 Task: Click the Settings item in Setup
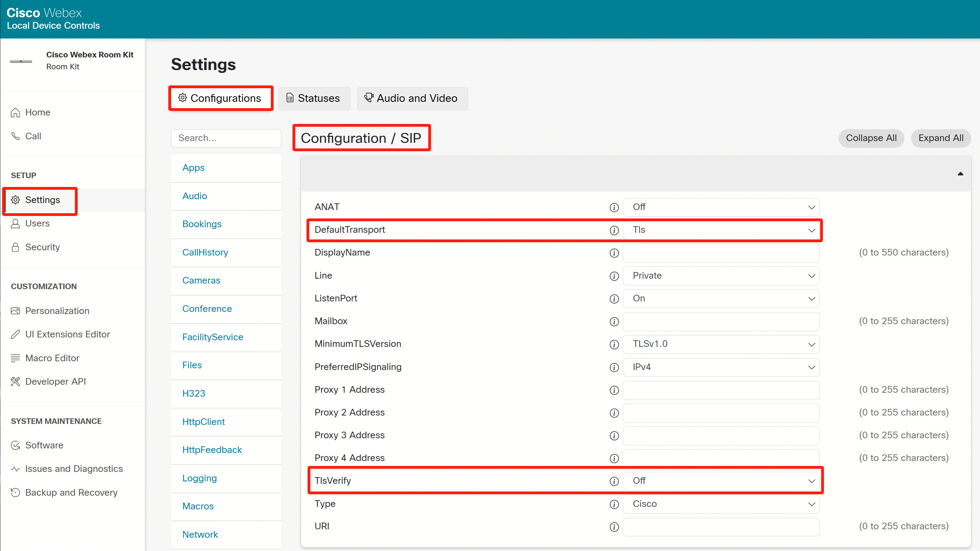[x=35, y=200]
